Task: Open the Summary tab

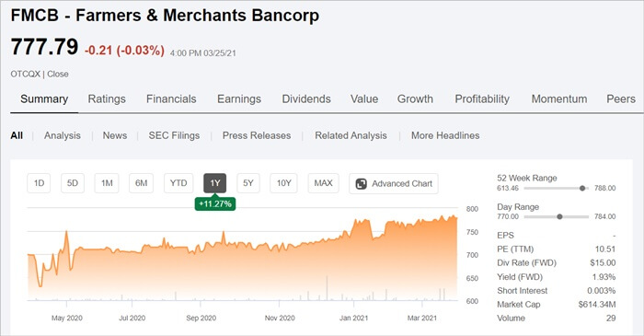Action: click(44, 99)
